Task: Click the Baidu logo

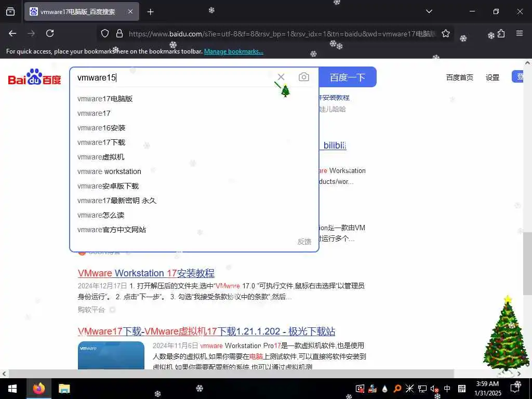Action: point(34,77)
